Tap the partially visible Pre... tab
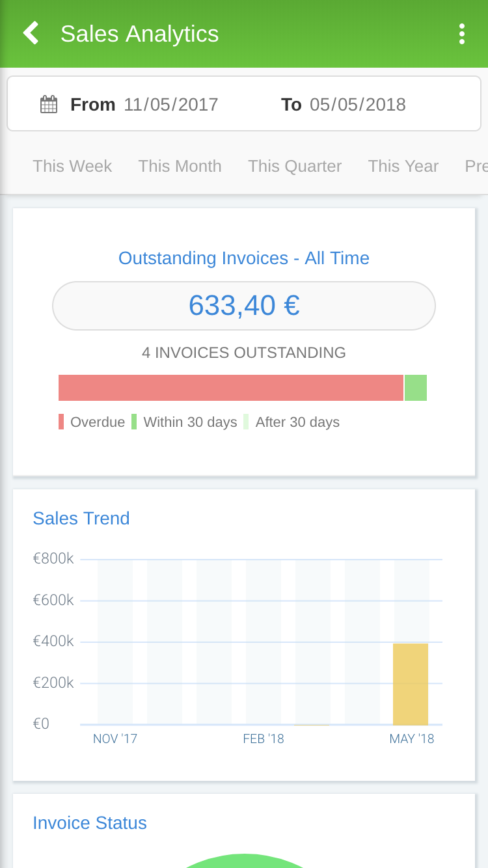This screenshot has height=868, width=488. coord(476,166)
